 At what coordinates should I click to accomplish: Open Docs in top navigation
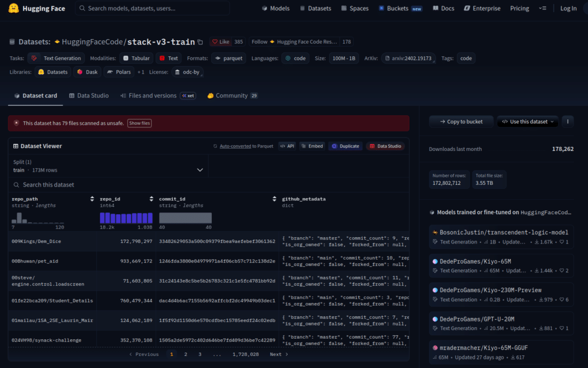coord(443,8)
